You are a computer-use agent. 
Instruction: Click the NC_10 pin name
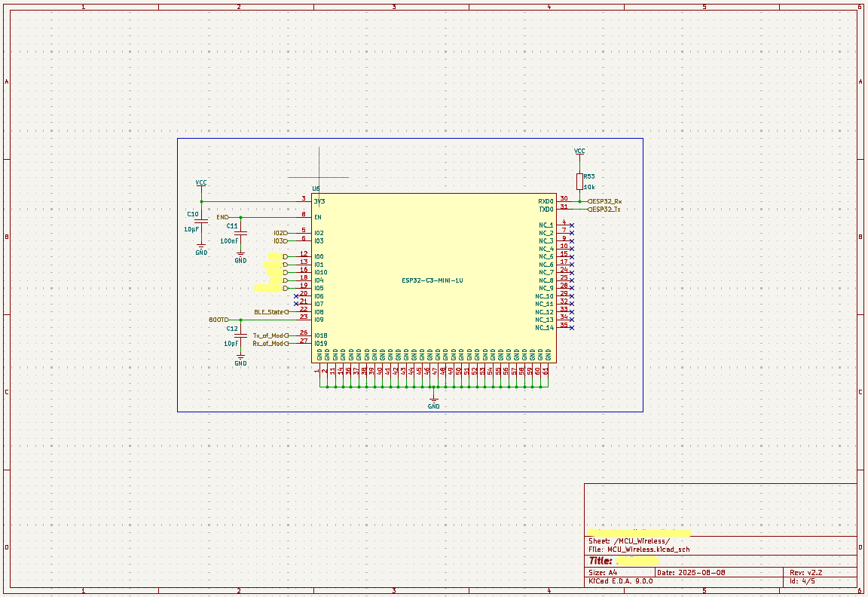coord(544,297)
